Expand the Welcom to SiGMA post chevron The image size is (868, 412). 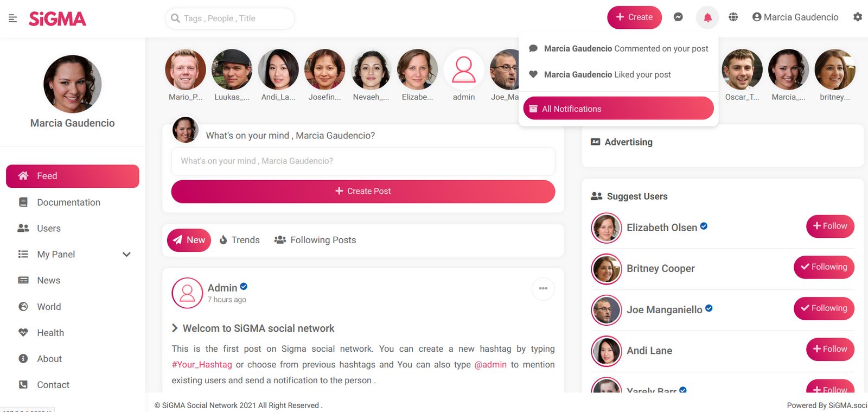(175, 328)
